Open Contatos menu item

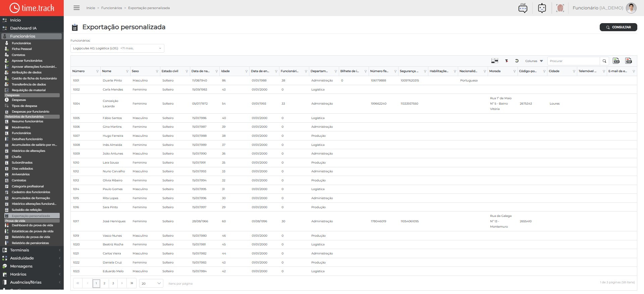(x=18, y=55)
